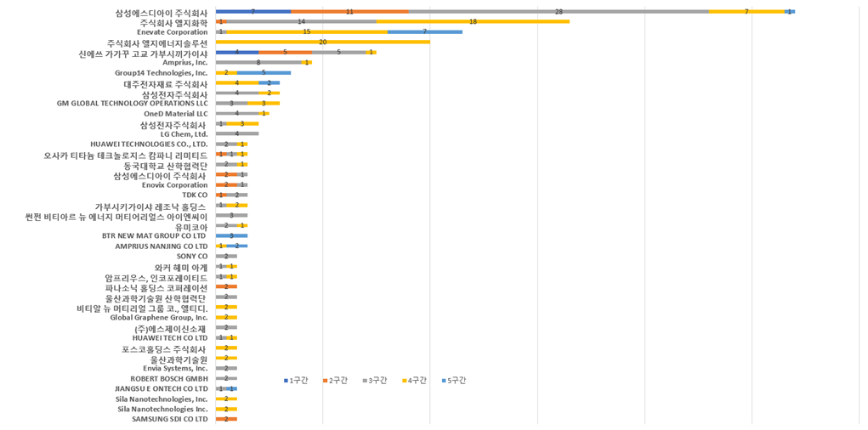Select the yellow 20 bar for 주식회사 엘지에너지솔루션

click(322, 42)
